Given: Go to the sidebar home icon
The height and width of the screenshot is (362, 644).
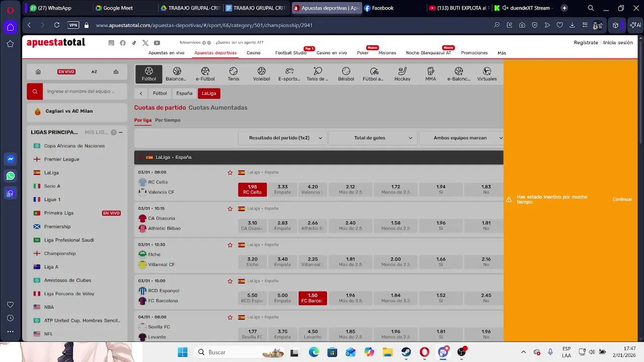Looking at the screenshot, I should (x=38, y=72).
